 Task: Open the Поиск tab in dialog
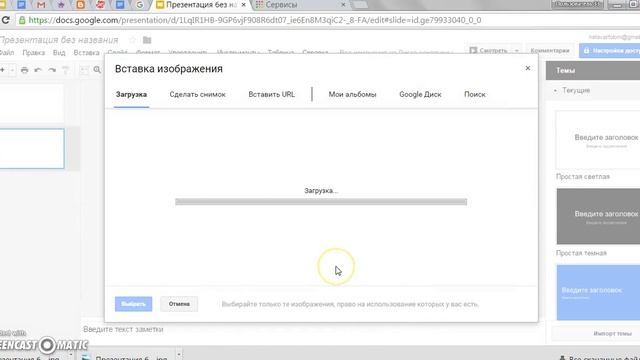click(475, 94)
